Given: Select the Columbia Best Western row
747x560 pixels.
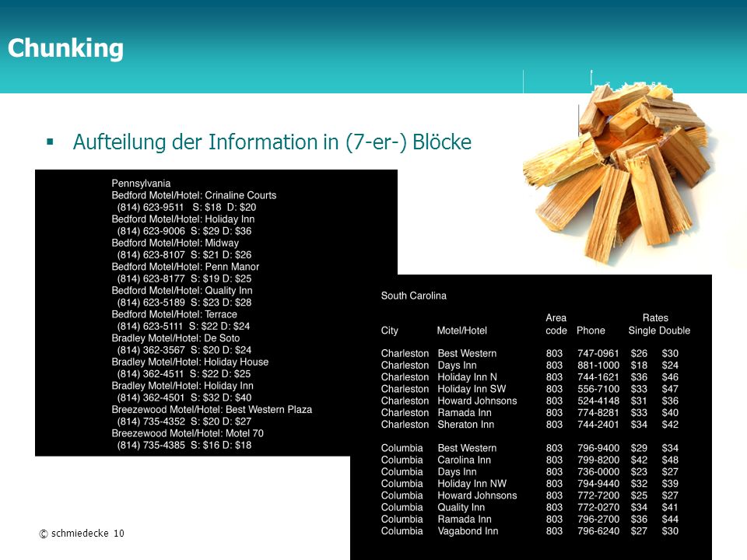Looking at the screenshot, I should [530, 448].
